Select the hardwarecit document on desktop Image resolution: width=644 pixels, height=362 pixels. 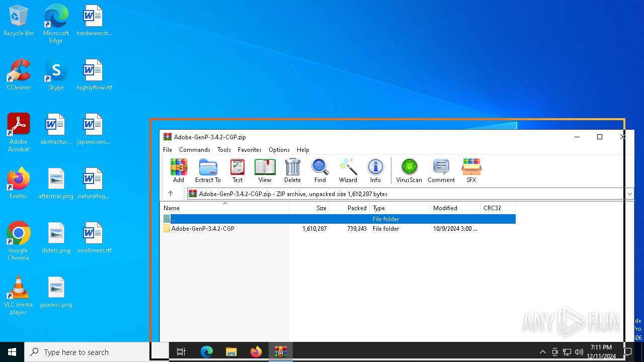pos(94,21)
